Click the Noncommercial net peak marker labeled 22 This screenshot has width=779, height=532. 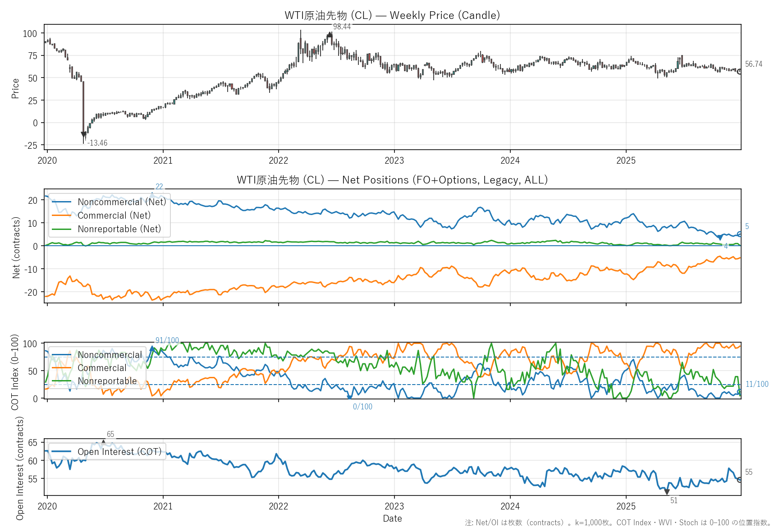coord(152,195)
